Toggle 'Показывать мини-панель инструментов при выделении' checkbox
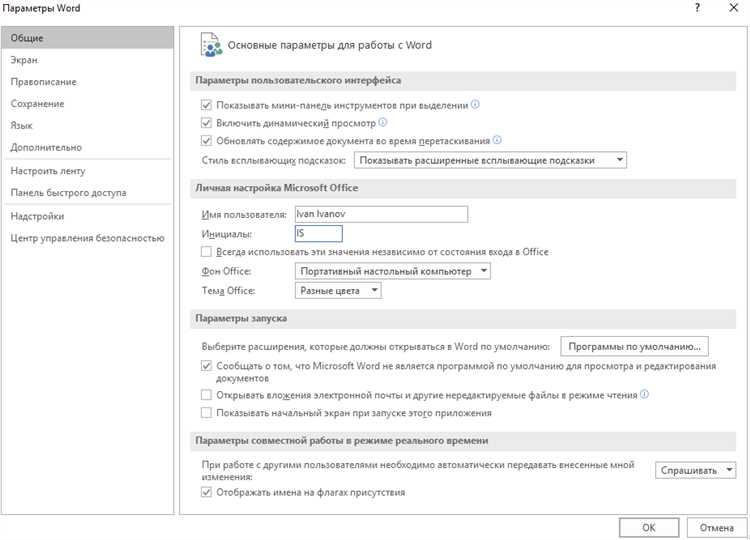750x540 pixels. pyautogui.click(x=206, y=105)
